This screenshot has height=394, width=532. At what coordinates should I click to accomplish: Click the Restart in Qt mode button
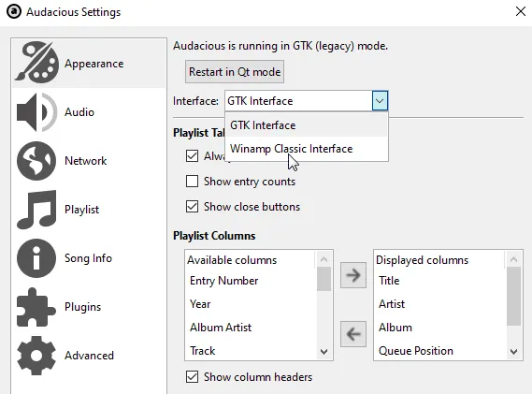235,72
